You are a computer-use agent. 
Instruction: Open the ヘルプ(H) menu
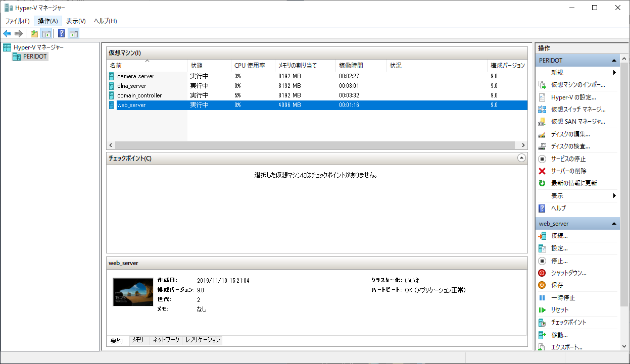106,21
